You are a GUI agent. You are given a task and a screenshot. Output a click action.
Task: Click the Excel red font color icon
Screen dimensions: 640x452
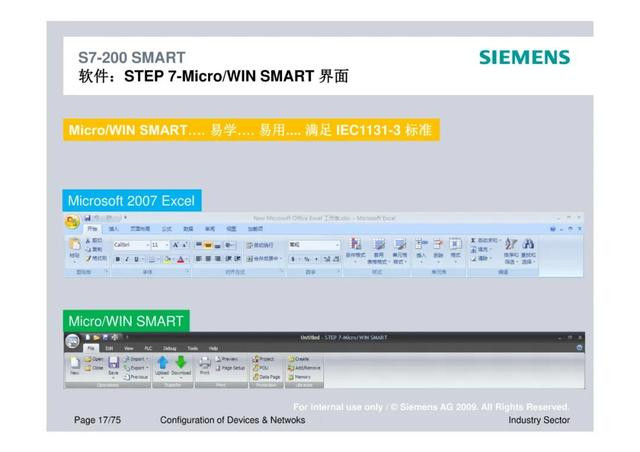click(180, 259)
